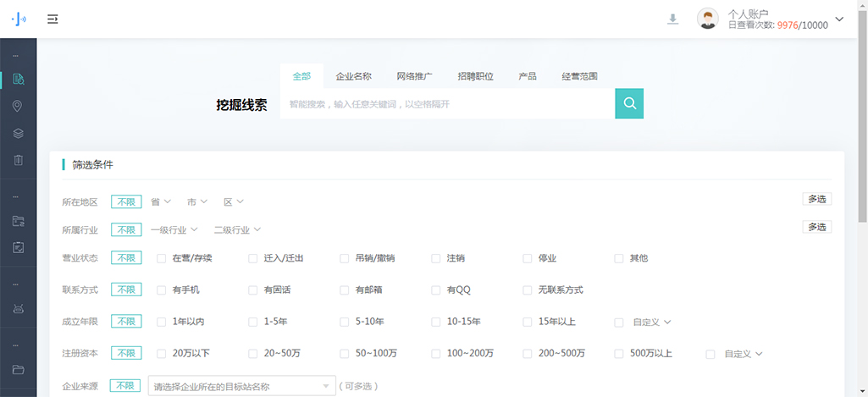
Task: Check the 在营/存续 checkbox
Action: pyautogui.click(x=162, y=258)
